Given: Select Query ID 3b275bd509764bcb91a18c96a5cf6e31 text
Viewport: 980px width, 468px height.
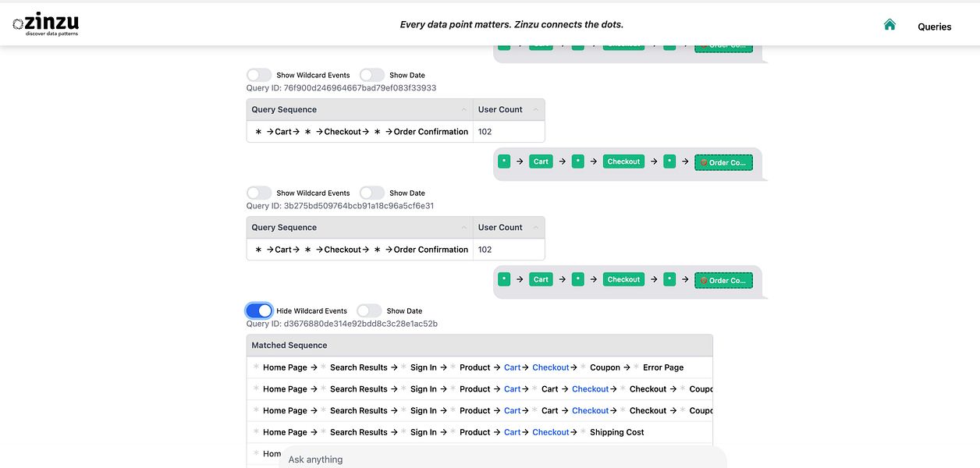Looking at the screenshot, I should point(340,206).
